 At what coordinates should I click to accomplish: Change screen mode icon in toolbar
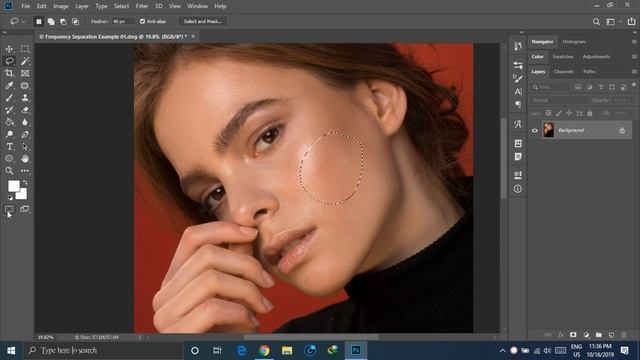25,209
